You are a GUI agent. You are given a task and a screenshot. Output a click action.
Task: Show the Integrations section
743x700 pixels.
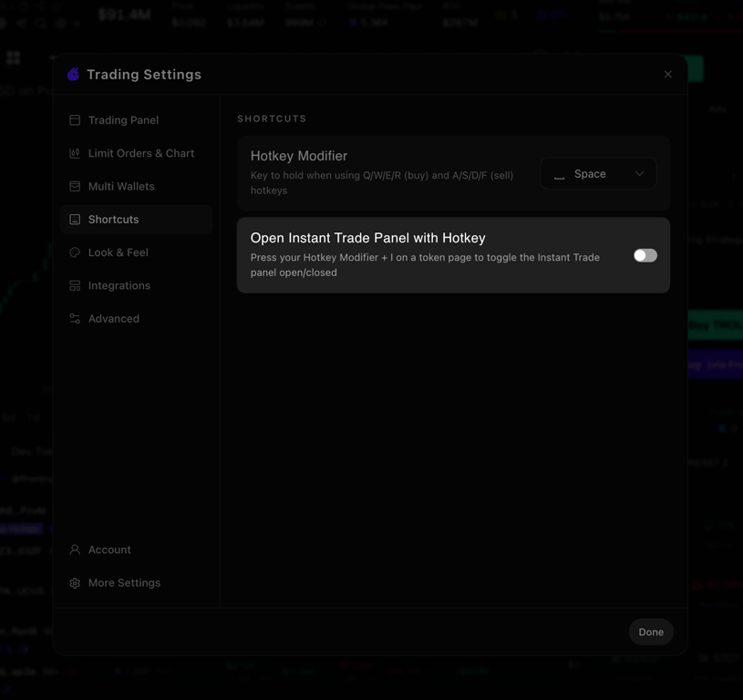(x=137, y=285)
